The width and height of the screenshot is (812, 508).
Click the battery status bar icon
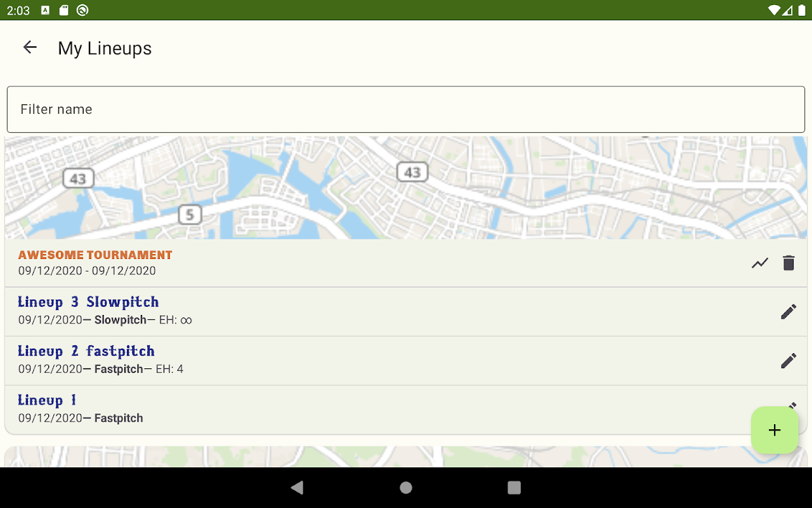pos(801,10)
